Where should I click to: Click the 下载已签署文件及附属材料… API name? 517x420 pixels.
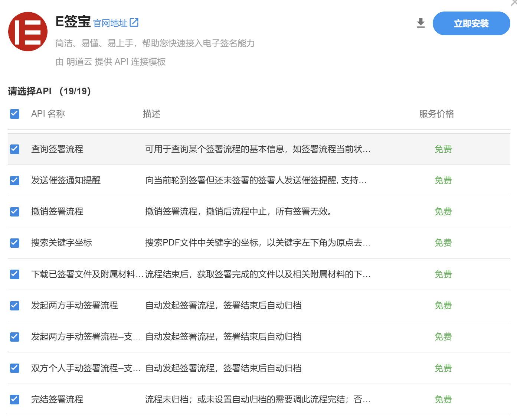pos(87,274)
